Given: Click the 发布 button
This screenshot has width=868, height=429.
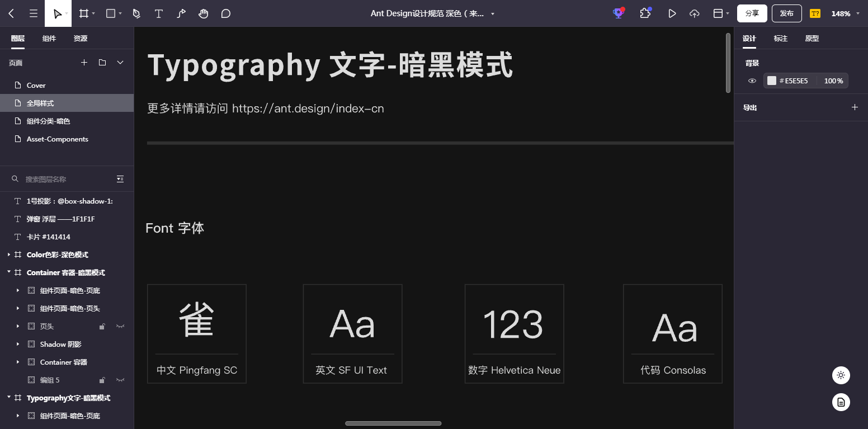Looking at the screenshot, I should pyautogui.click(x=787, y=13).
